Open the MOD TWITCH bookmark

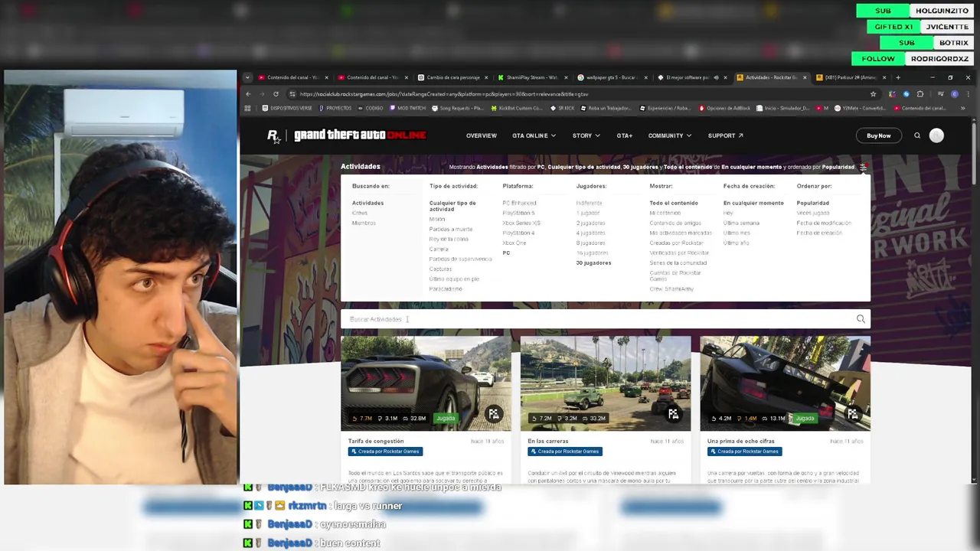tap(407, 108)
